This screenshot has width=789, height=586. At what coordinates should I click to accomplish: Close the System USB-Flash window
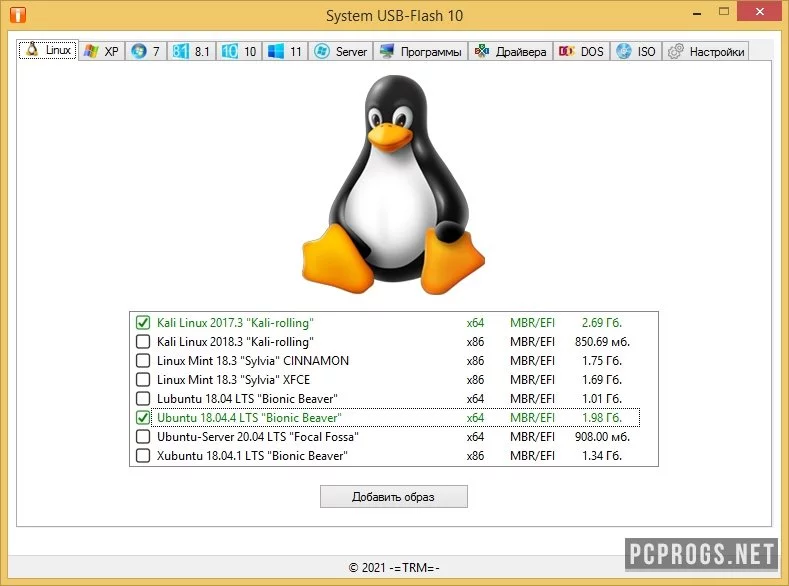point(759,12)
